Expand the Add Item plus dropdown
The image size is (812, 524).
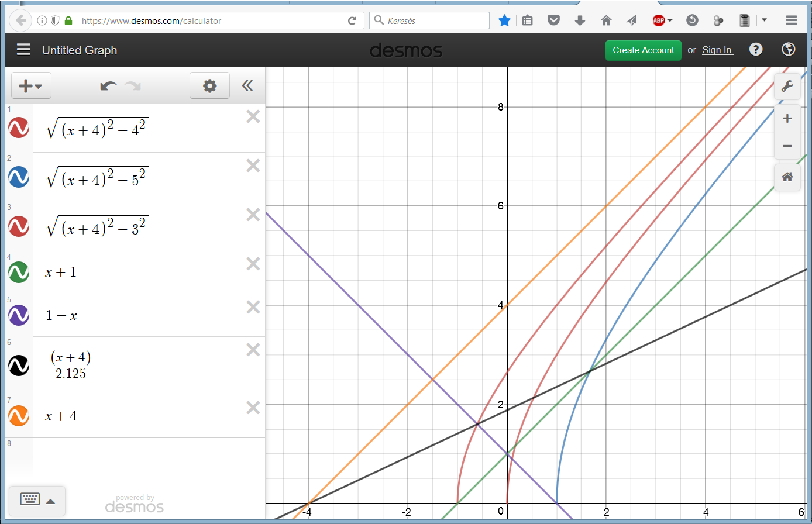coord(31,87)
